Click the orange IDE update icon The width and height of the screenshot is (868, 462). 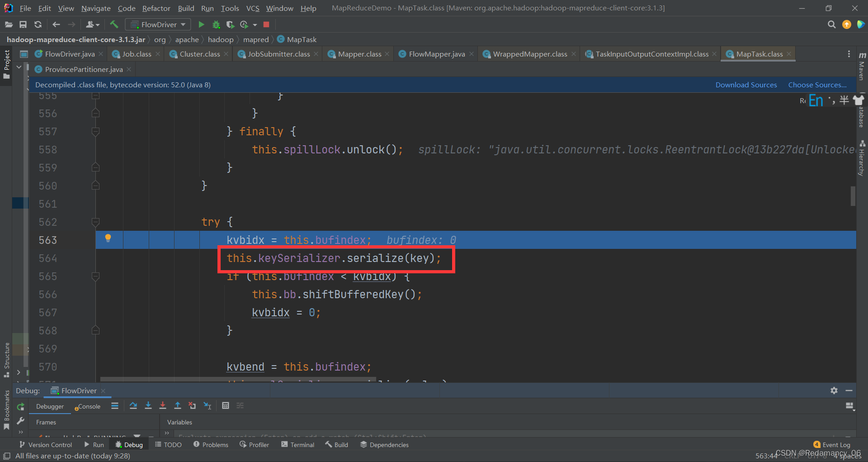point(846,24)
